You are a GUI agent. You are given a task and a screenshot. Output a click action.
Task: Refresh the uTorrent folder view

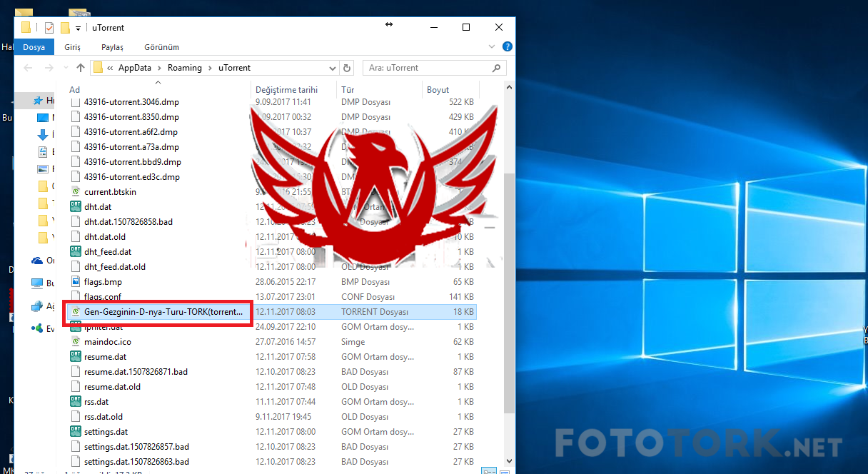pos(347,68)
